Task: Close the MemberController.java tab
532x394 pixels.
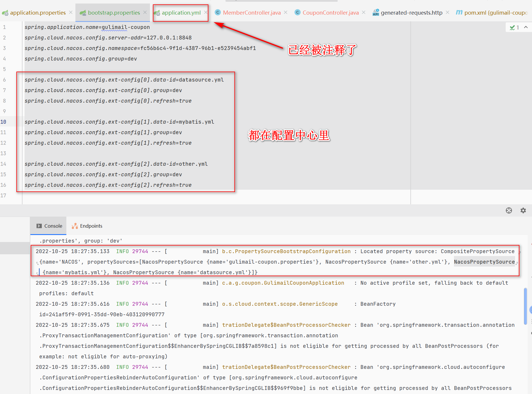Action: click(x=286, y=12)
